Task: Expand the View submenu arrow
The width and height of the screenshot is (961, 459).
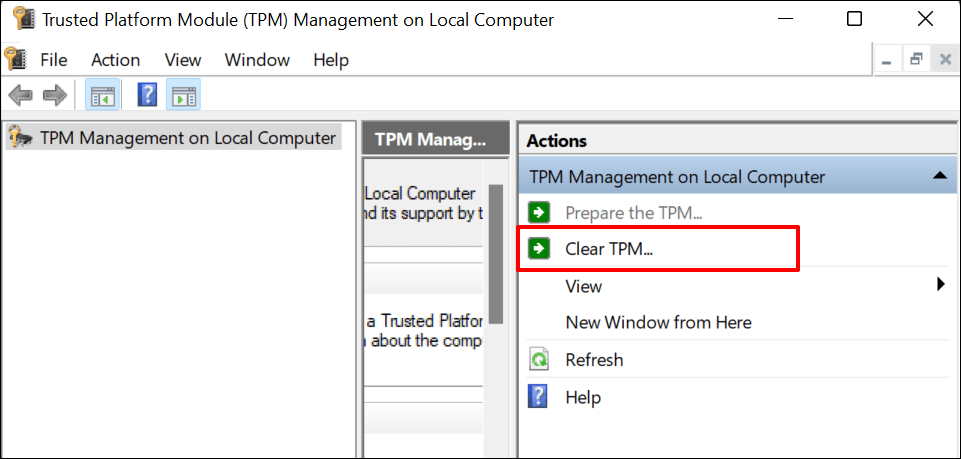Action: pyautogui.click(x=940, y=285)
